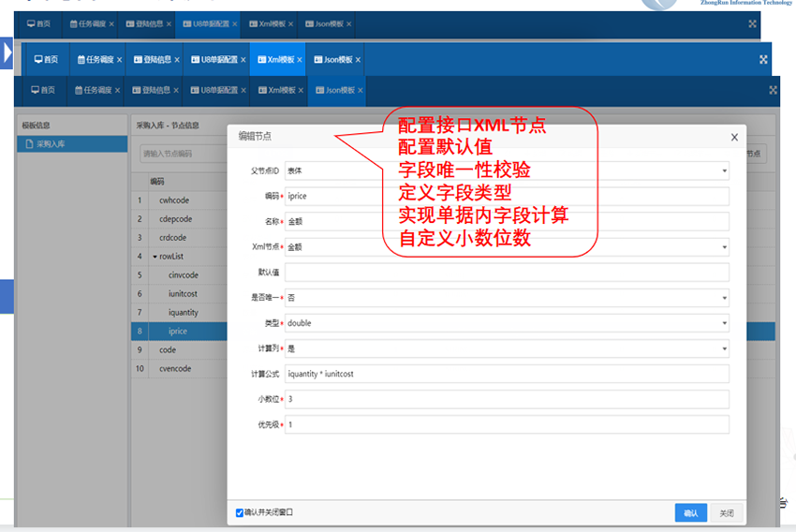Viewport: 796px width, 532px height.
Task: Click the 小数位 input field
Action: (x=507, y=400)
